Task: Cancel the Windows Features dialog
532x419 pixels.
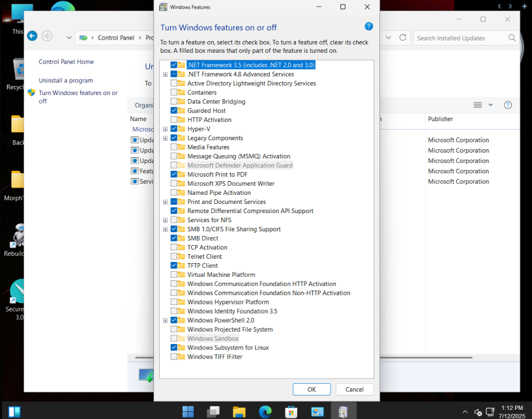Action: click(355, 389)
